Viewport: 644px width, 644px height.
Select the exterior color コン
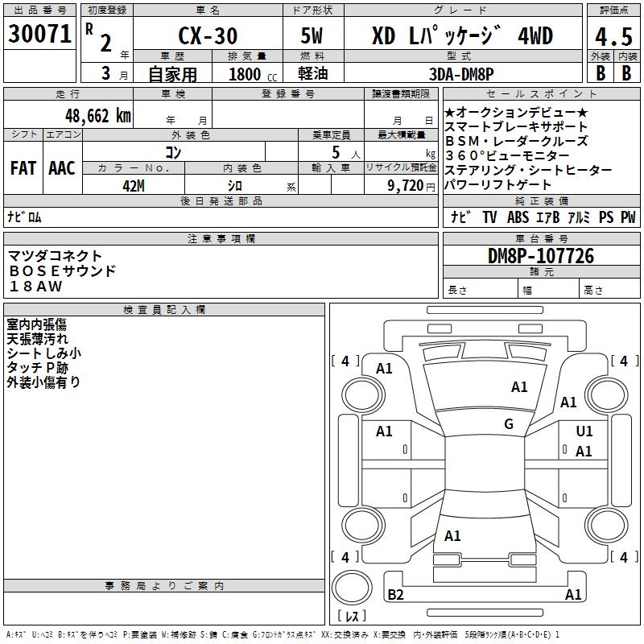[173, 152]
